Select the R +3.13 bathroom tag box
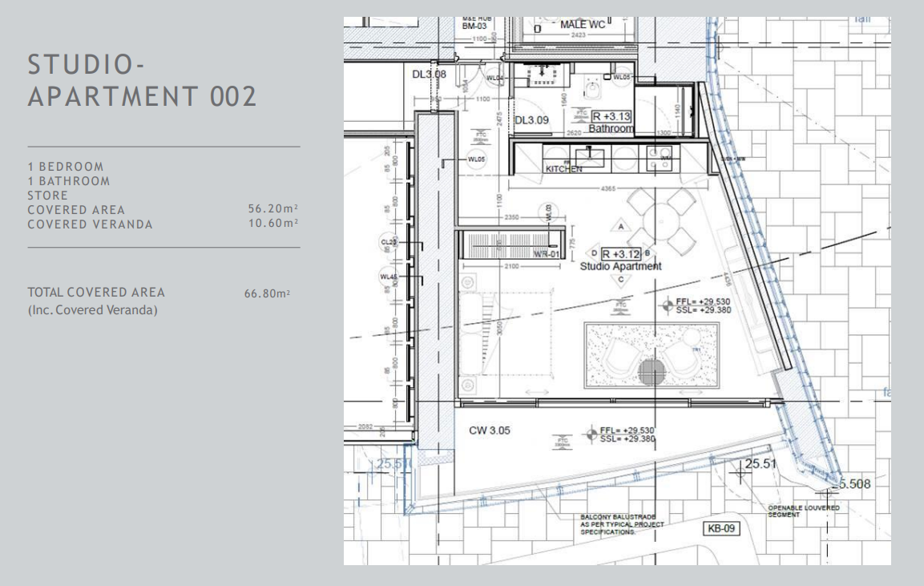Image resolution: width=924 pixels, height=586 pixels. point(611,115)
